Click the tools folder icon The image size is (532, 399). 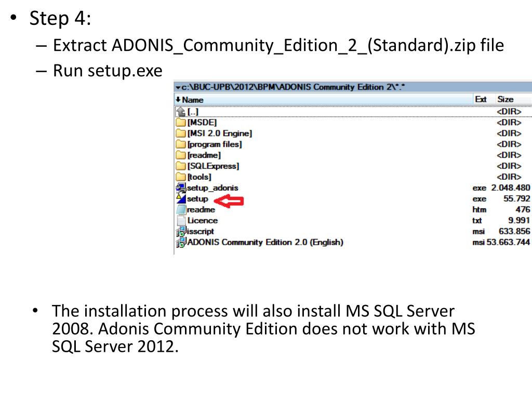(x=180, y=177)
